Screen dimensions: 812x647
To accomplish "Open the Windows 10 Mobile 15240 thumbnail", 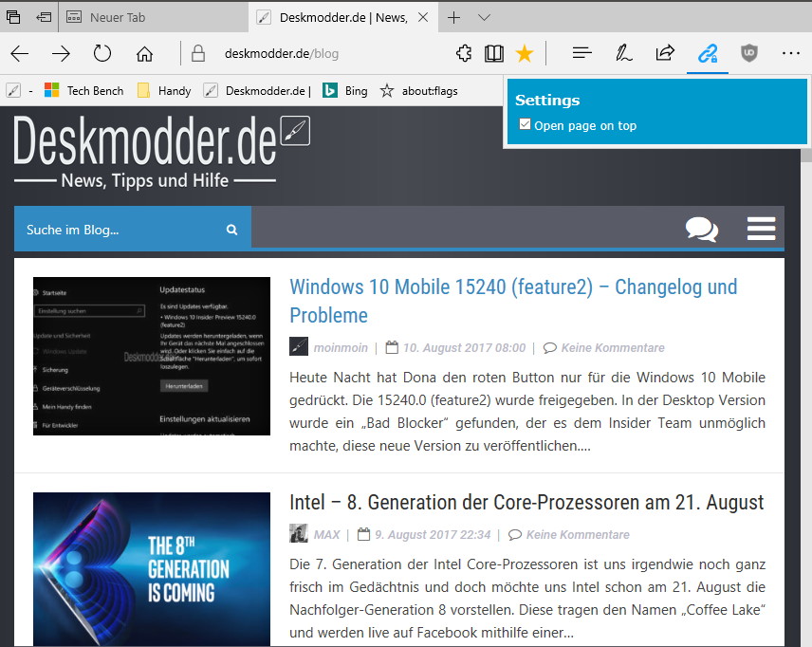I will [x=152, y=356].
